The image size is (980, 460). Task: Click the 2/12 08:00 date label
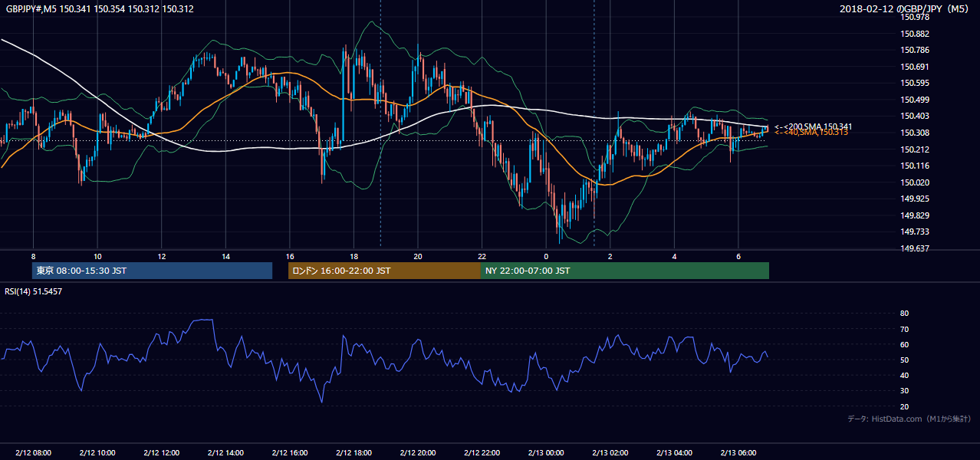33,453
